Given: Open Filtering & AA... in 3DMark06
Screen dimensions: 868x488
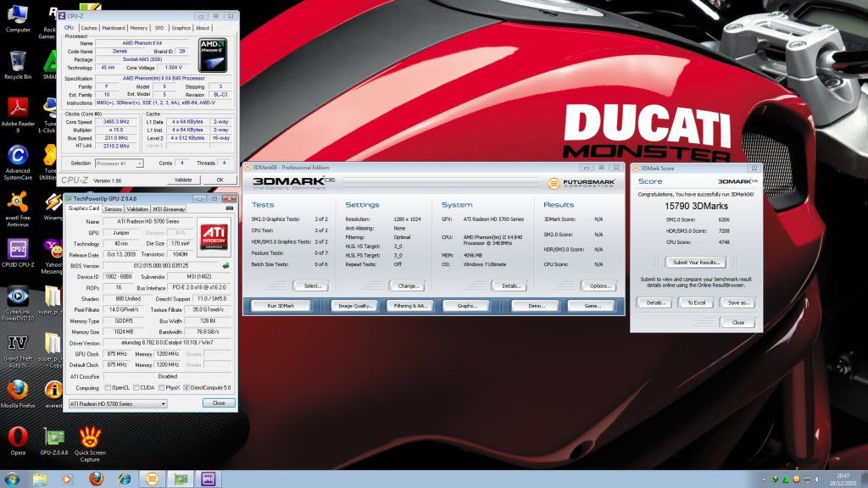Looking at the screenshot, I should 410,306.
